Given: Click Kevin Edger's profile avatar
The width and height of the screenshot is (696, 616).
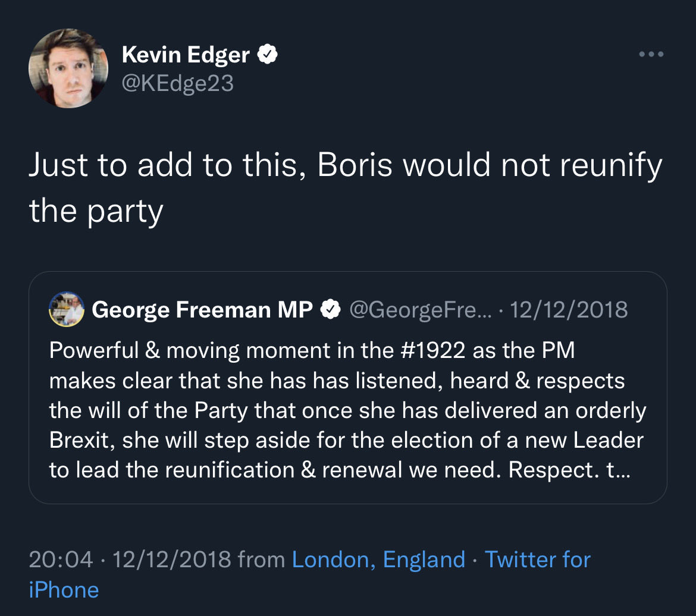Looking at the screenshot, I should [x=68, y=68].
